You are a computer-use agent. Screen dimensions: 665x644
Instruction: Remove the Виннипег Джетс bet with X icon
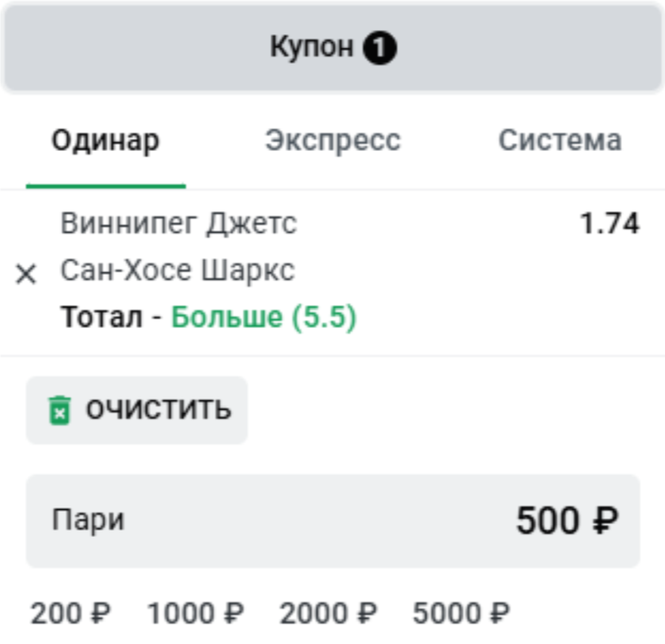pyautogui.click(x=26, y=274)
